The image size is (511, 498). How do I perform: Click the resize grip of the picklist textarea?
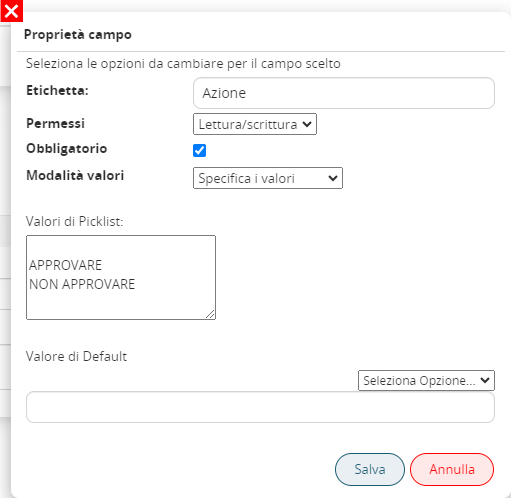point(210,314)
